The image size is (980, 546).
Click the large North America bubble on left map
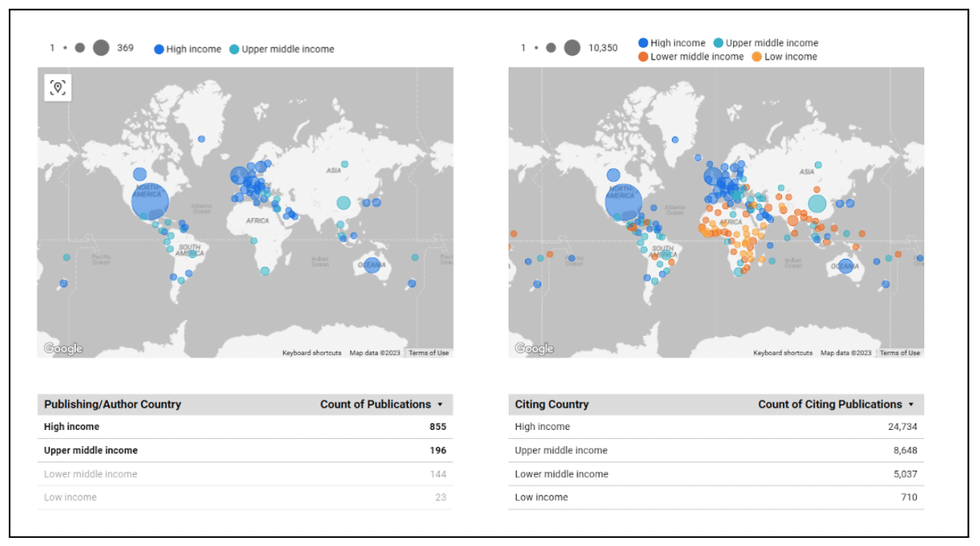point(150,201)
